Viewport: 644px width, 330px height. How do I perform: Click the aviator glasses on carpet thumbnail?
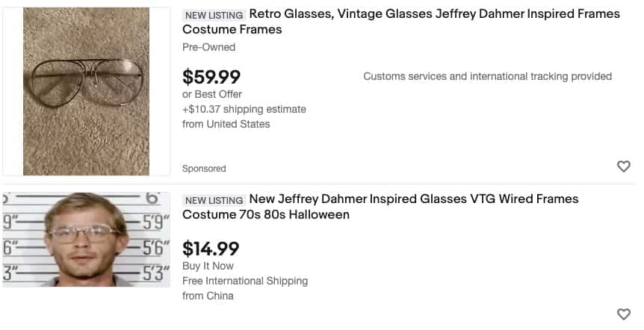click(86, 92)
